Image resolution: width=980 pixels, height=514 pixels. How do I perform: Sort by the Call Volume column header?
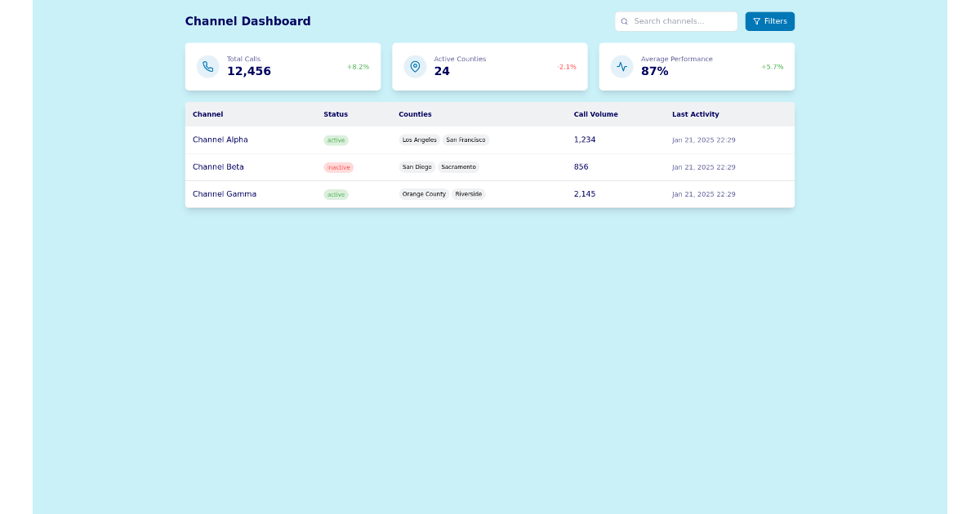[x=595, y=114]
